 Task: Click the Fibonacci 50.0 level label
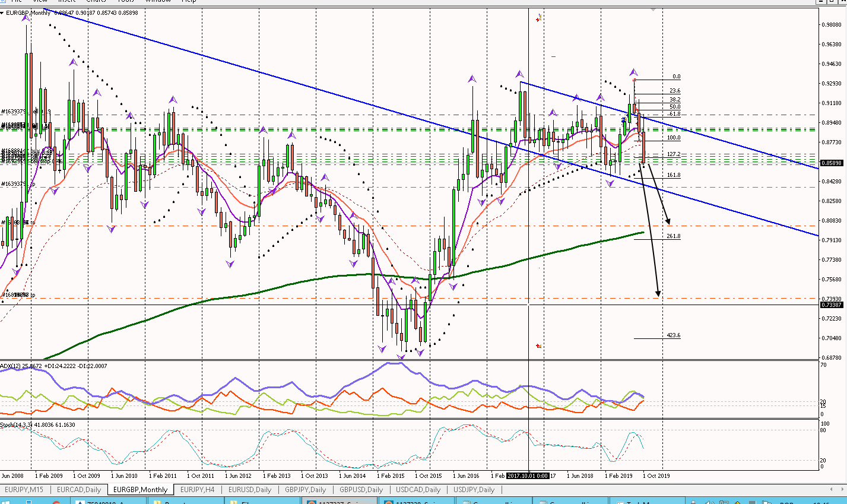click(675, 107)
